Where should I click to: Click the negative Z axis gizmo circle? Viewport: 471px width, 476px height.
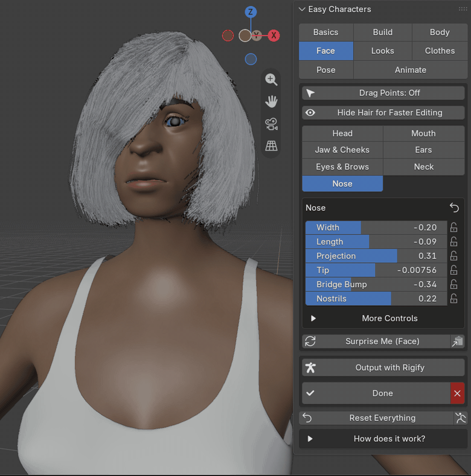tap(251, 59)
